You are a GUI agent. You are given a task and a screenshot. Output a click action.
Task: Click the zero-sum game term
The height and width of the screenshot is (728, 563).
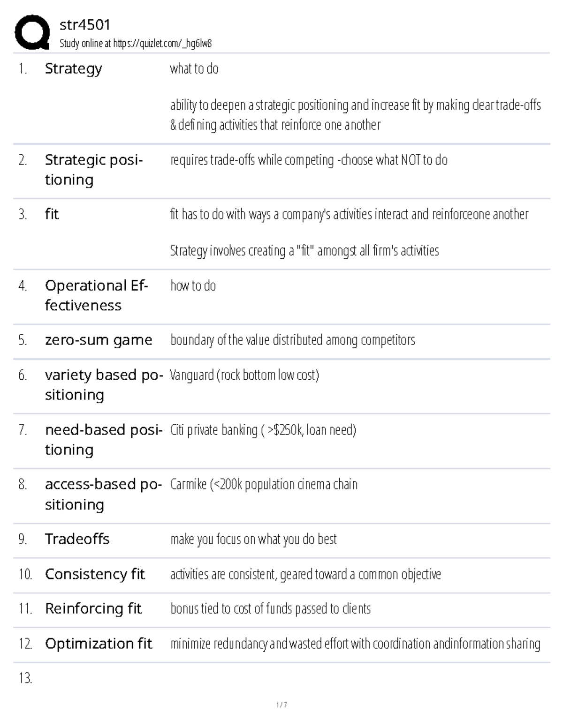click(99, 340)
